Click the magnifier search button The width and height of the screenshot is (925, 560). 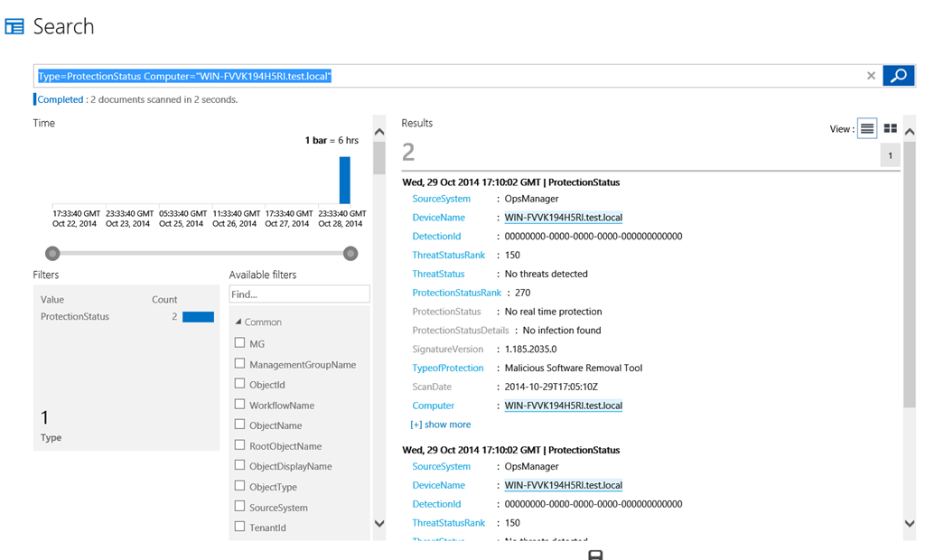[898, 76]
